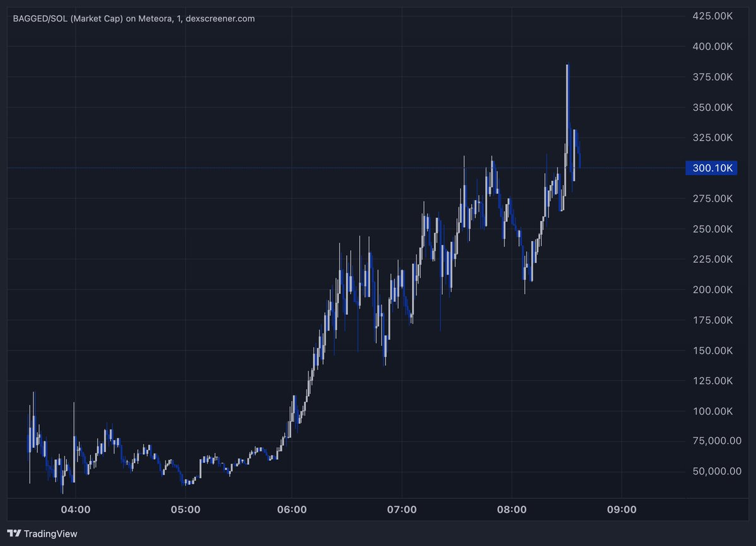Viewport: 756px width, 546px height.
Task: Click the 100.00K price axis label
Action: pyautogui.click(x=713, y=411)
